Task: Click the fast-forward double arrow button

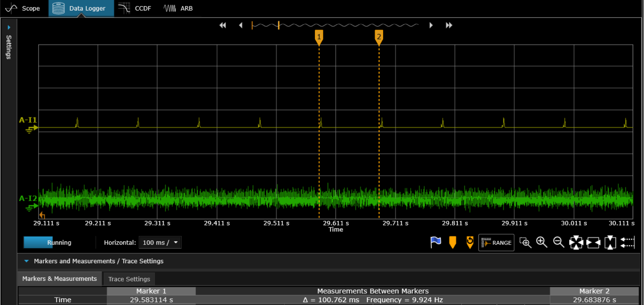Action: point(449,25)
